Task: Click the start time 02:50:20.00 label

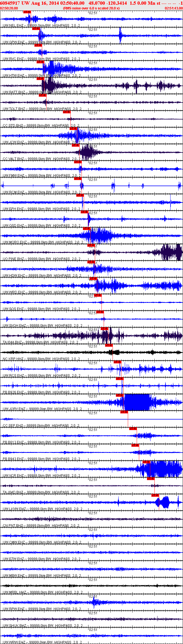Action: pos(9,8)
